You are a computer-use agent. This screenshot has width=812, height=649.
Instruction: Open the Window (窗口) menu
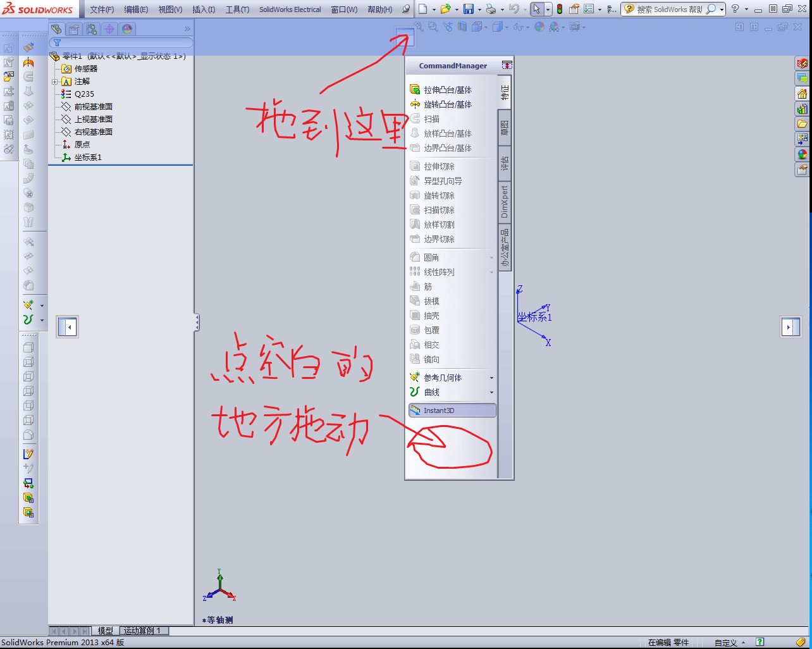click(344, 9)
